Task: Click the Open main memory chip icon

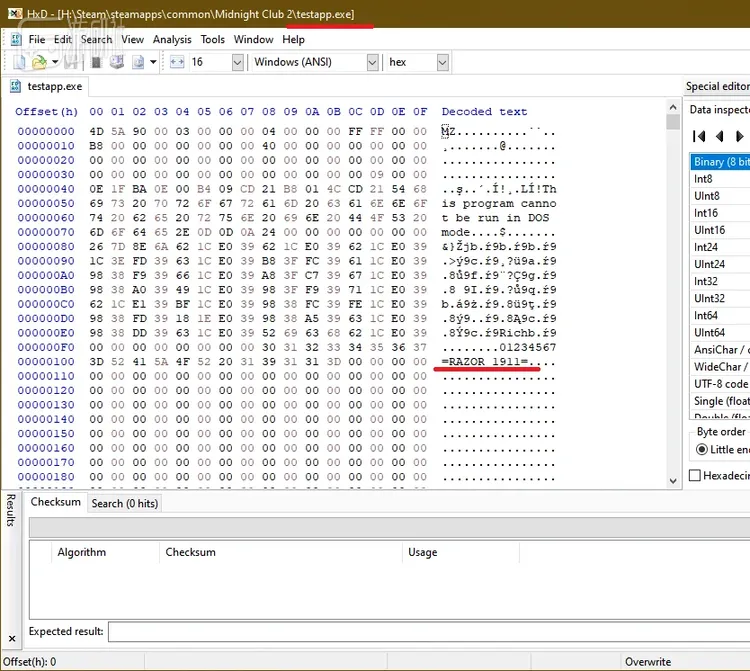Action: (96, 62)
